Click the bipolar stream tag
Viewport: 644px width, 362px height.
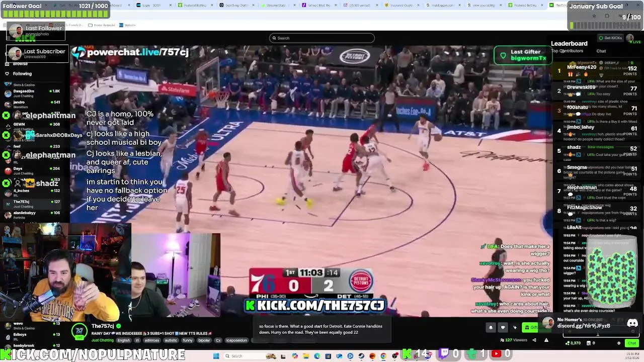pos(204,340)
